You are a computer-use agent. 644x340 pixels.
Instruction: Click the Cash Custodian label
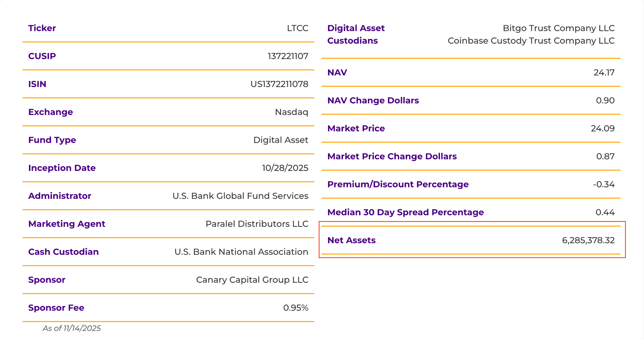[64, 252]
